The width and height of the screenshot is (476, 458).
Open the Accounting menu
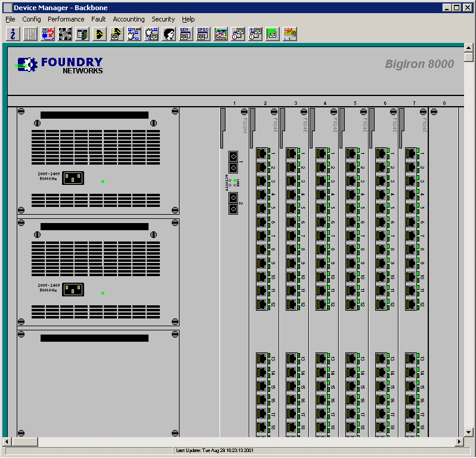pos(128,19)
